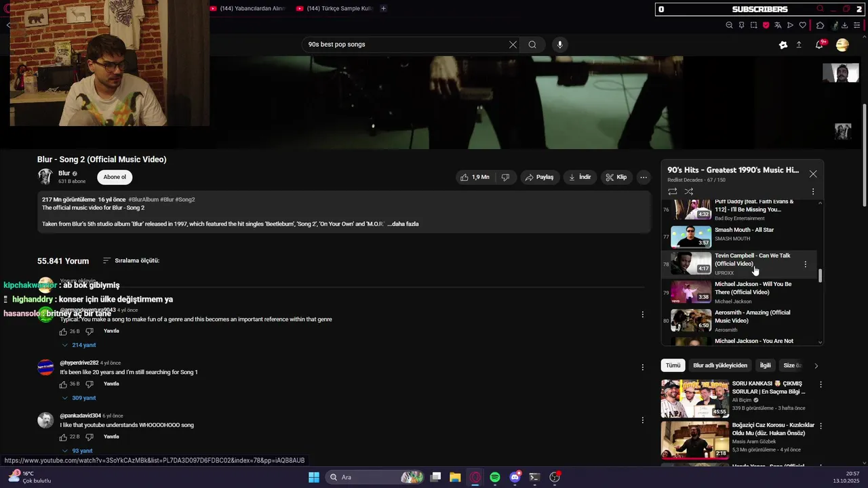Open playlist panel three-dot menu
Screen dimensions: 868x488
click(x=813, y=192)
